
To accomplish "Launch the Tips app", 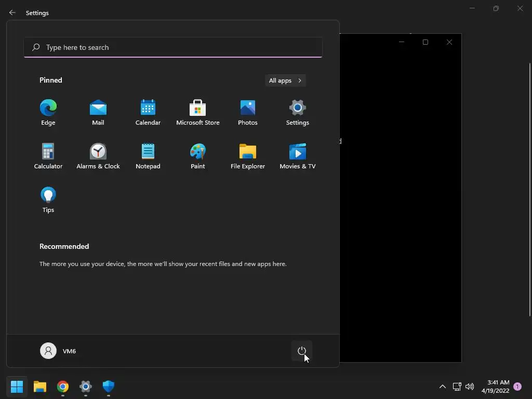I will point(48,200).
